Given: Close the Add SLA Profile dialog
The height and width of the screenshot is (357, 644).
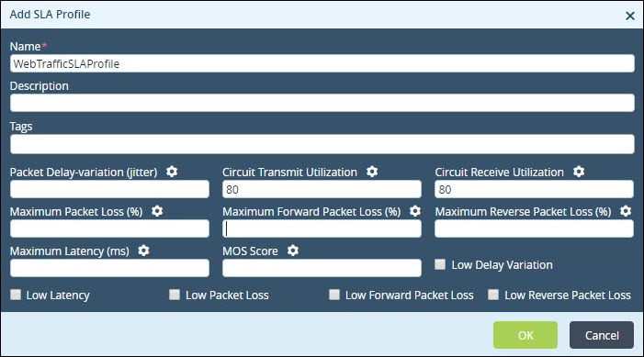Looking at the screenshot, I should click(630, 16).
